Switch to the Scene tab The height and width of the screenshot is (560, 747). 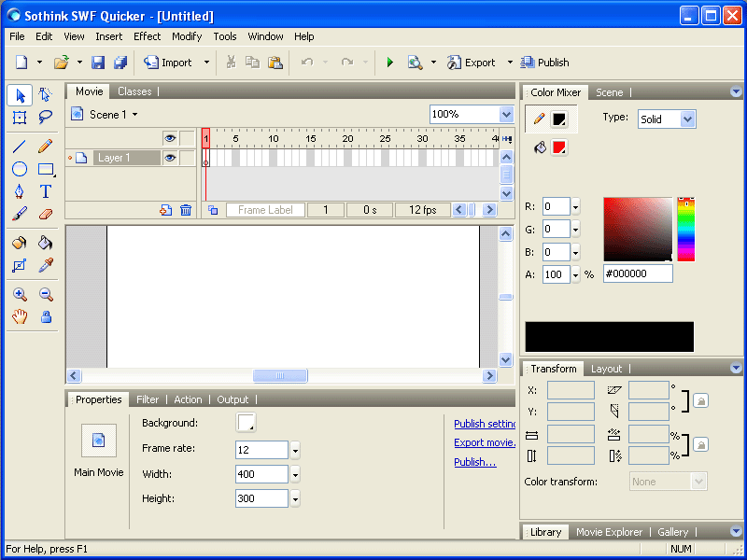610,92
